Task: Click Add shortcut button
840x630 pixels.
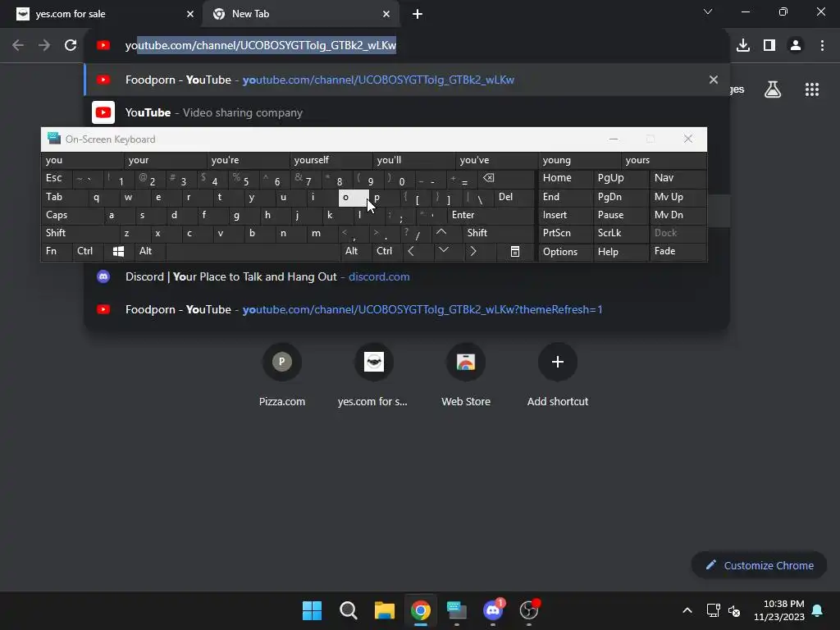Action: (558, 375)
